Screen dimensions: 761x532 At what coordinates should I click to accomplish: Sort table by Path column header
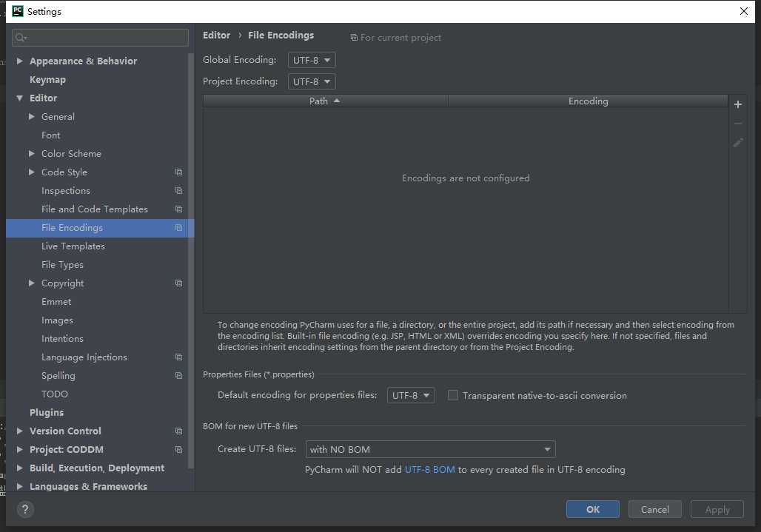(325, 101)
